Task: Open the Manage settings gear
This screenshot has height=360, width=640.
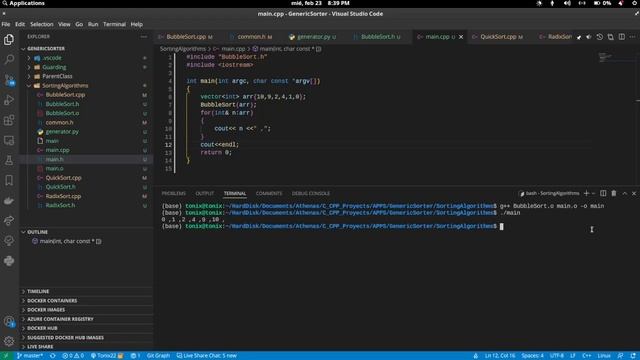Action: 9,341
